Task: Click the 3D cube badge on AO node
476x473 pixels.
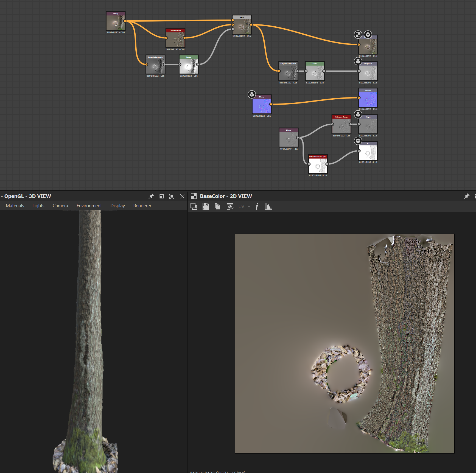Action: pyautogui.click(x=358, y=141)
